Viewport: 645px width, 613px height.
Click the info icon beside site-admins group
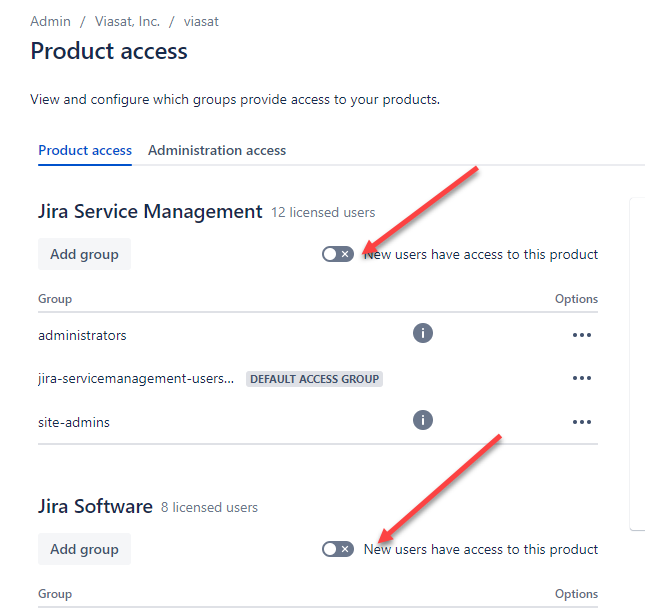[x=423, y=421]
